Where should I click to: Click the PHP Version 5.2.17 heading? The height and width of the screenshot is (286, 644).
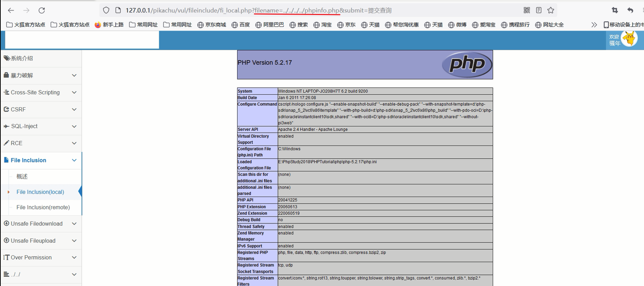coord(265,63)
